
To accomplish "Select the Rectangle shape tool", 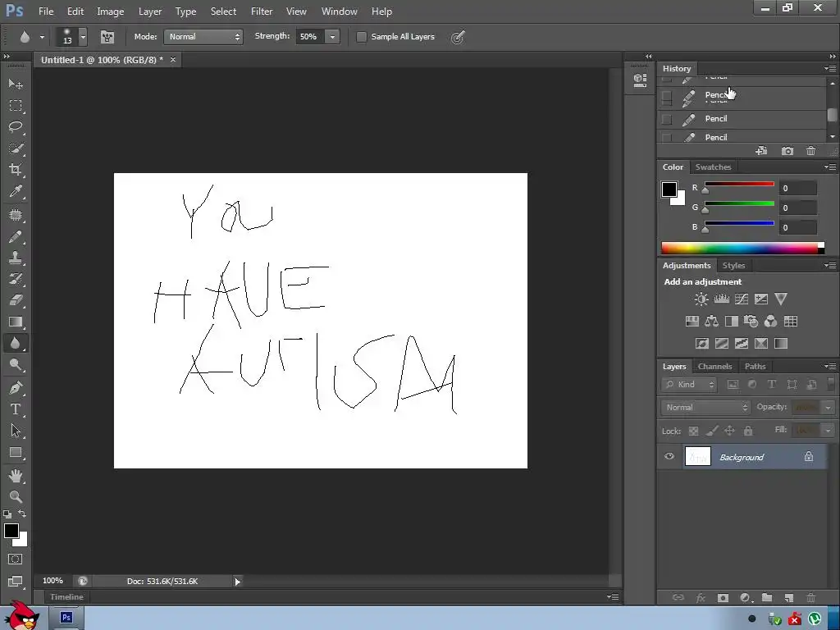I will 15,452.
